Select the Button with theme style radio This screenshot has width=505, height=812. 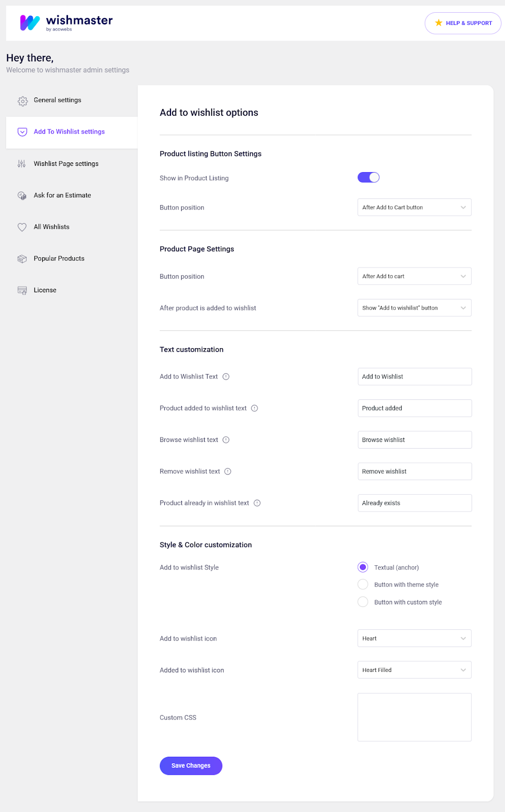tap(363, 585)
